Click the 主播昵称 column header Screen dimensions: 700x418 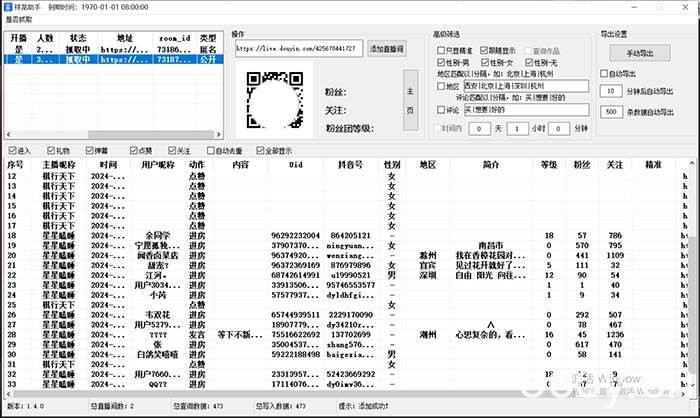tap(58, 165)
